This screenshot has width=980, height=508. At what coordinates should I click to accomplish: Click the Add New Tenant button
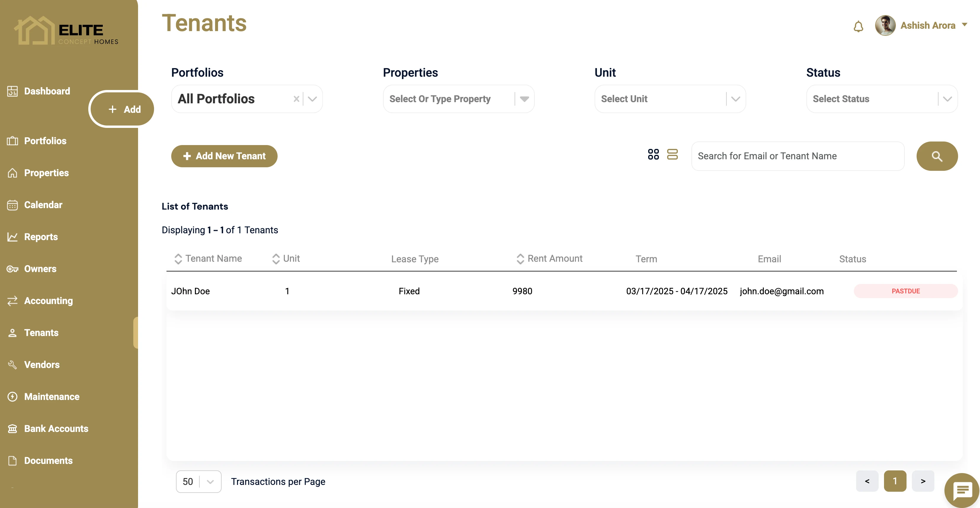click(x=224, y=156)
